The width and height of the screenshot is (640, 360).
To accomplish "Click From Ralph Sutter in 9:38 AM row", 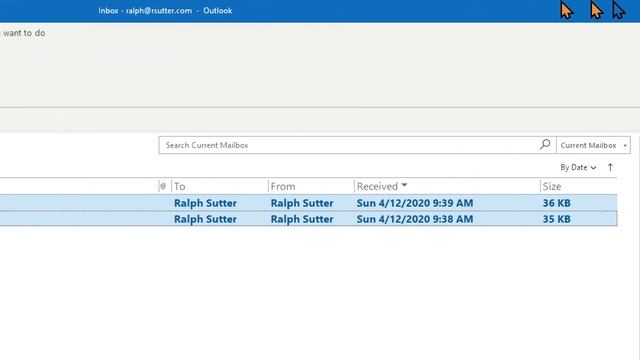I will (302, 219).
